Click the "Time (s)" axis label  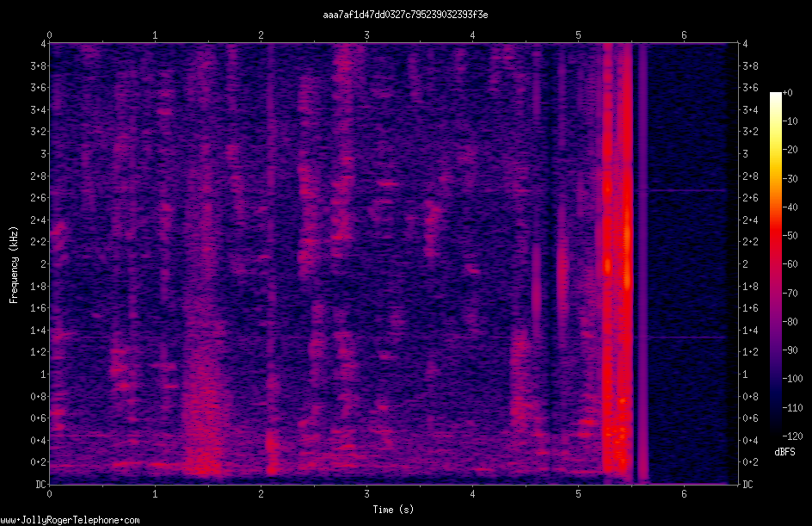393,510
